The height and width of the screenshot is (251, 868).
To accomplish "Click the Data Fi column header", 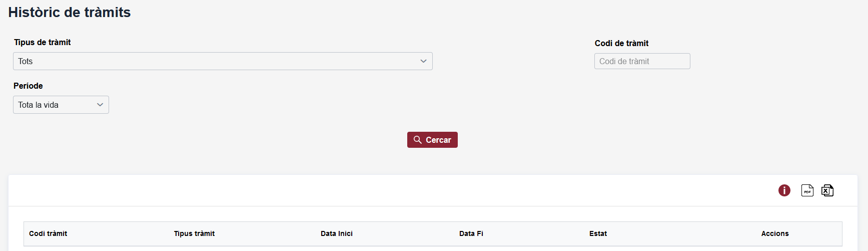I will tap(471, 233).
